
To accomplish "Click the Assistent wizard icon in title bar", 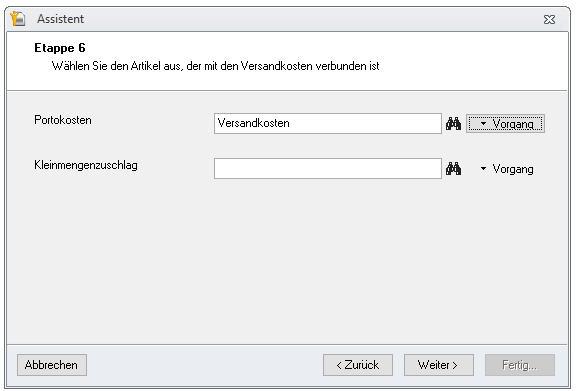I will coord(18,19).
